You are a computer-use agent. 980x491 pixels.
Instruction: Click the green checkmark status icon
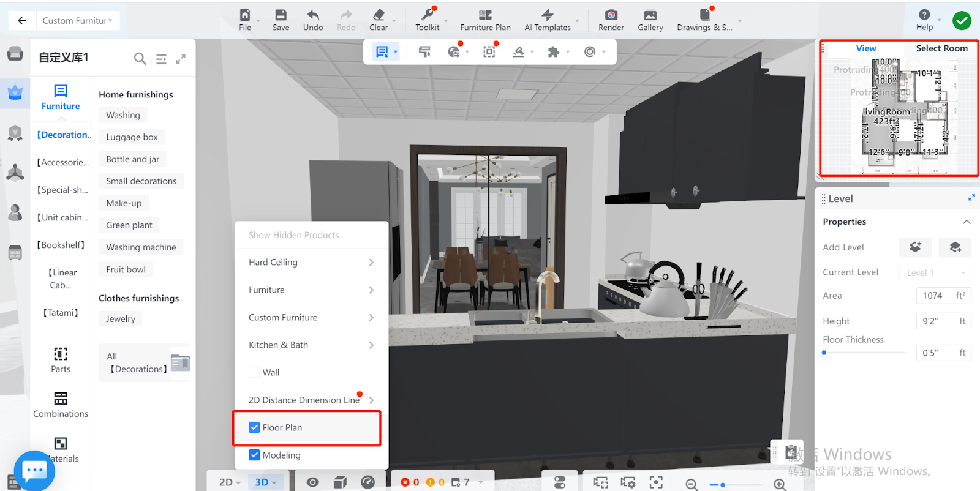pyautogui.click(x=962, y=21)
